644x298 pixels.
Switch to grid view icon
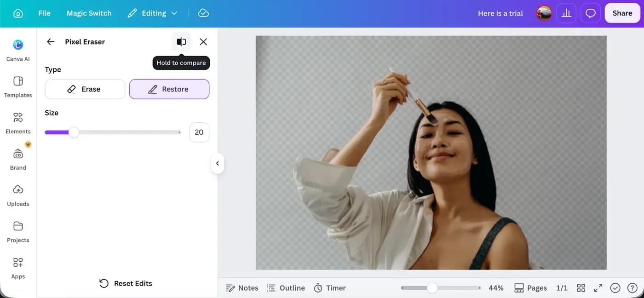[x=581, y=288]
